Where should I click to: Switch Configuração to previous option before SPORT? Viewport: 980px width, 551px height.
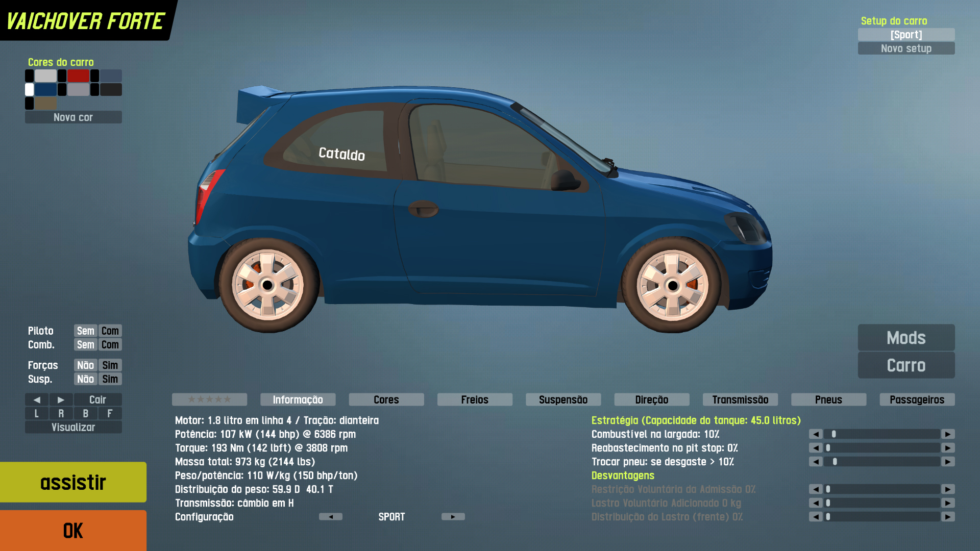(330, 517)
